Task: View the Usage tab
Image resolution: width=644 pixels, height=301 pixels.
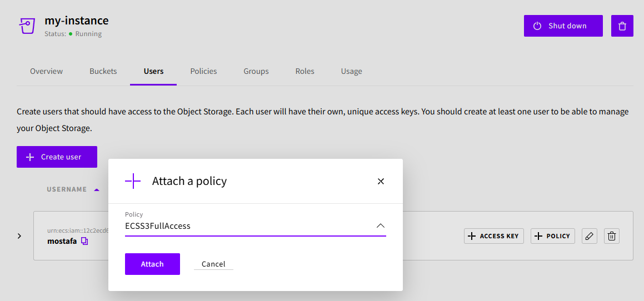Action: coord(352,71)
